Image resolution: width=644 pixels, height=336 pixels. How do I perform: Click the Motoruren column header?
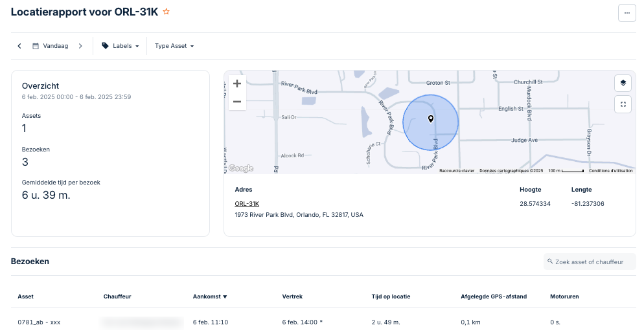pyautogui.click(x=564, y=297)
